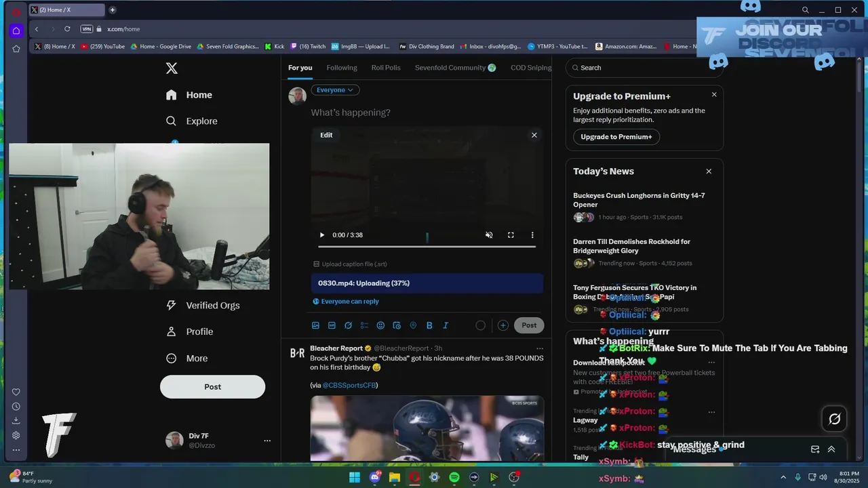
Task: Open the emoji picker in composer
Action: (x=380, y=325)
